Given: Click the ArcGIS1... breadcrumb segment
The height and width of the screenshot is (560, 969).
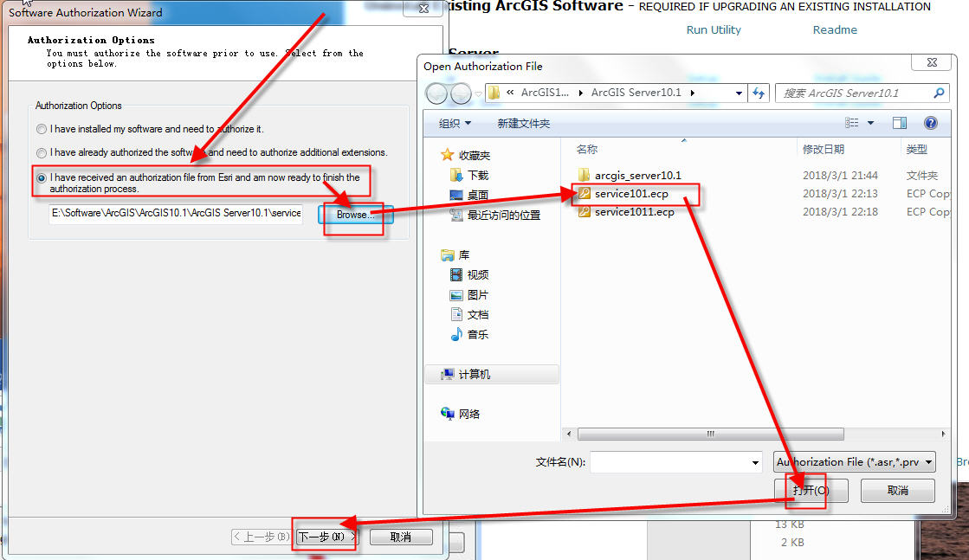Looking at the screenshot, I should pyautogui.click(x=545, y=93).
